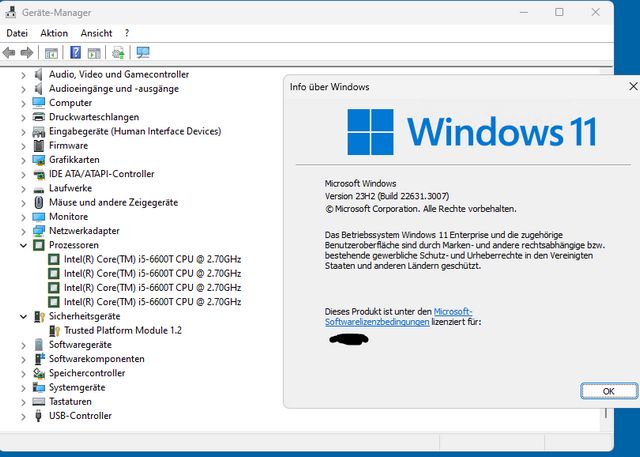
Task: Select the Trusted Platform Module 1.2 icon
Action: coord(54,331)
